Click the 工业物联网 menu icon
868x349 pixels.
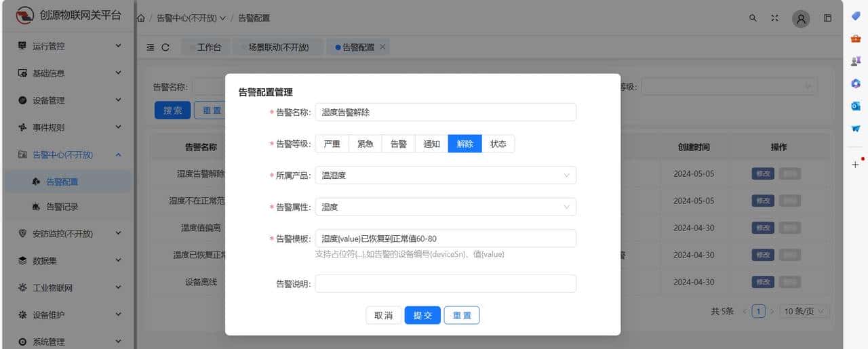(x=22, y=287)
